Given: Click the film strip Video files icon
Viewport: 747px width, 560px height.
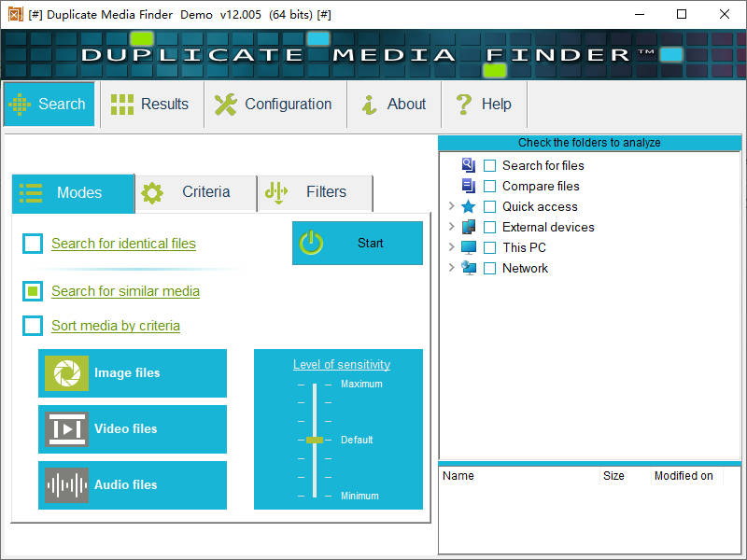Looking at the screenshot, I should (x=66, y=429).
